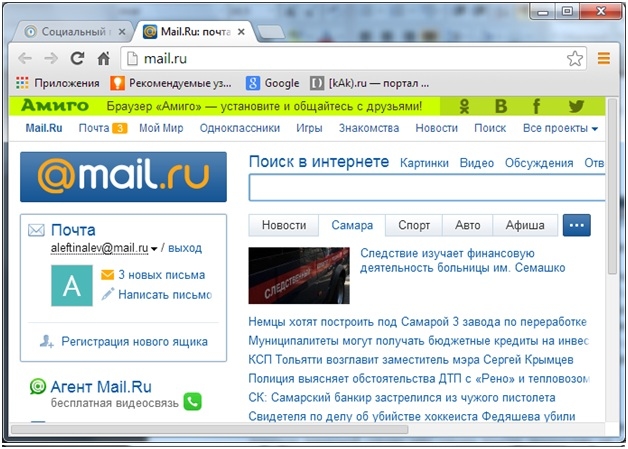Click the Поиск в интернете search field
Viewport: 628px width, 449px height.
click(427, 187)
